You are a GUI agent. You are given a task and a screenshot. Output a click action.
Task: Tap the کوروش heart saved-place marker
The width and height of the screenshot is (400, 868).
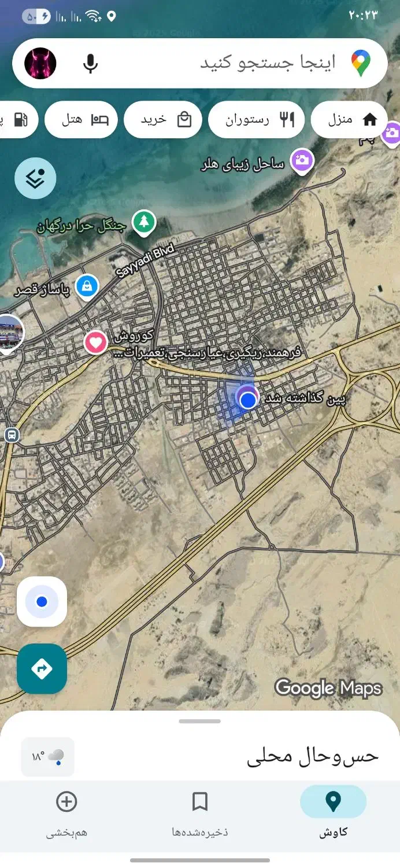(x=96, y=343)
